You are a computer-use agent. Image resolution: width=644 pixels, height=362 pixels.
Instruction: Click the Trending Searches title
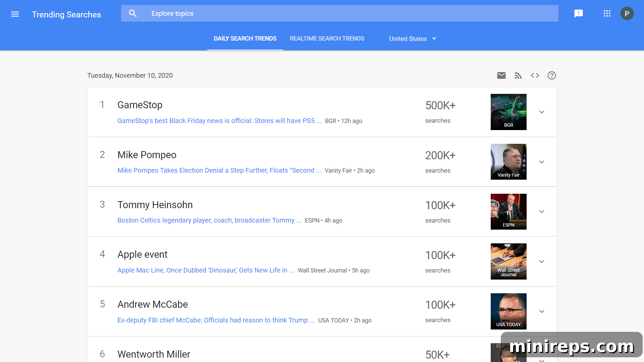66,14
